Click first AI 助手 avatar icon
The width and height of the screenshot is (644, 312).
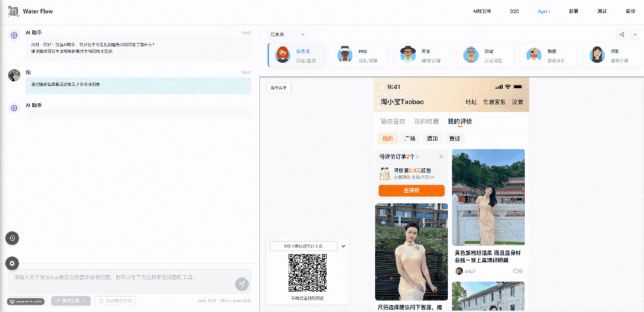[x=14, y=35]
